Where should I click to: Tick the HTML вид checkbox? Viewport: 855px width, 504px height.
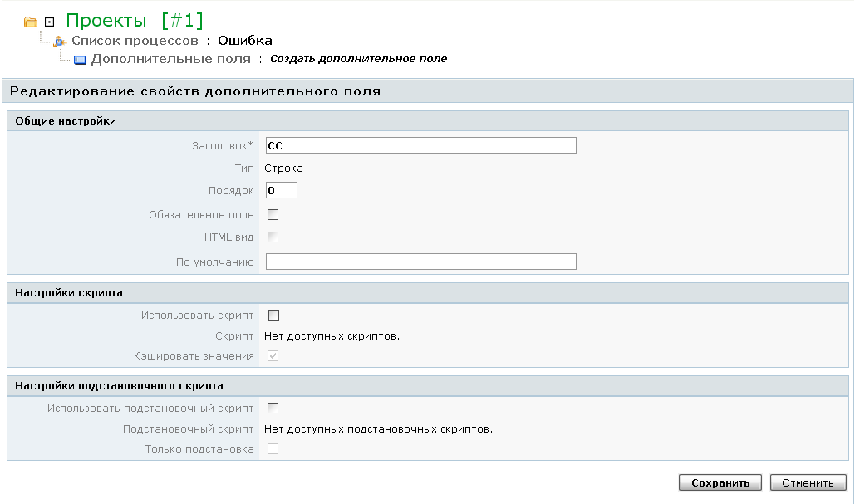(x=273, y=237)
